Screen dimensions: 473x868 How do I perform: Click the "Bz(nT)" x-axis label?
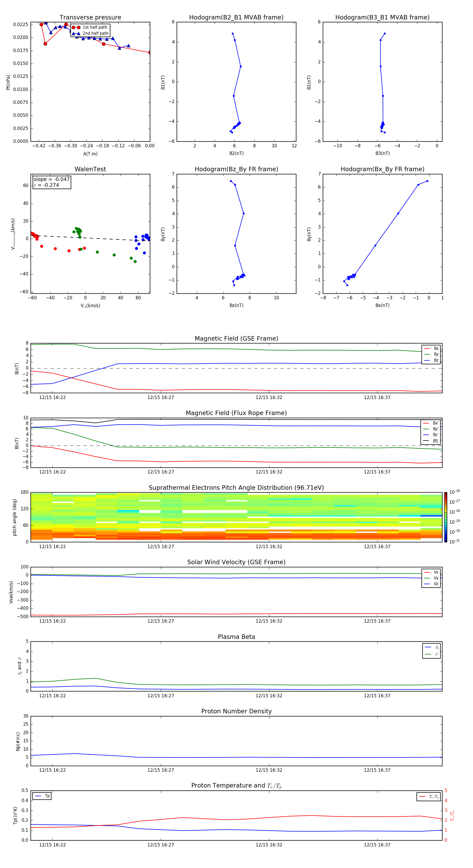pyautogui.click(x=236, y=305)
